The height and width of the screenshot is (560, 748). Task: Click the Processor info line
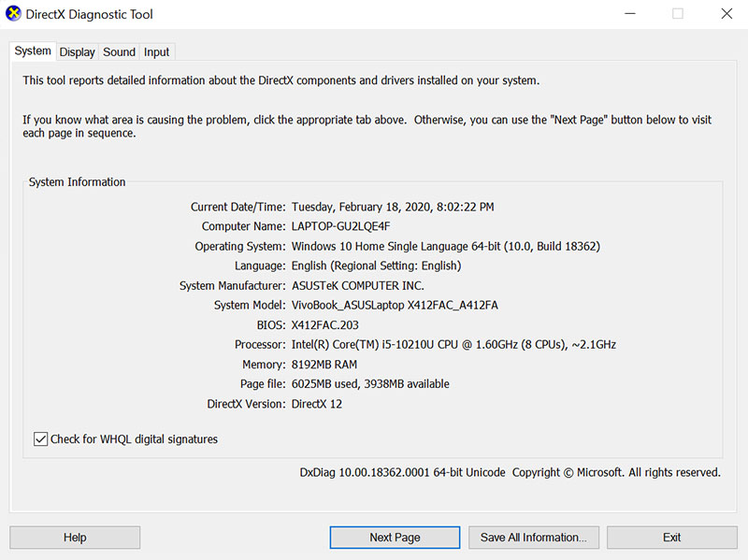click(x=453, y=344)
